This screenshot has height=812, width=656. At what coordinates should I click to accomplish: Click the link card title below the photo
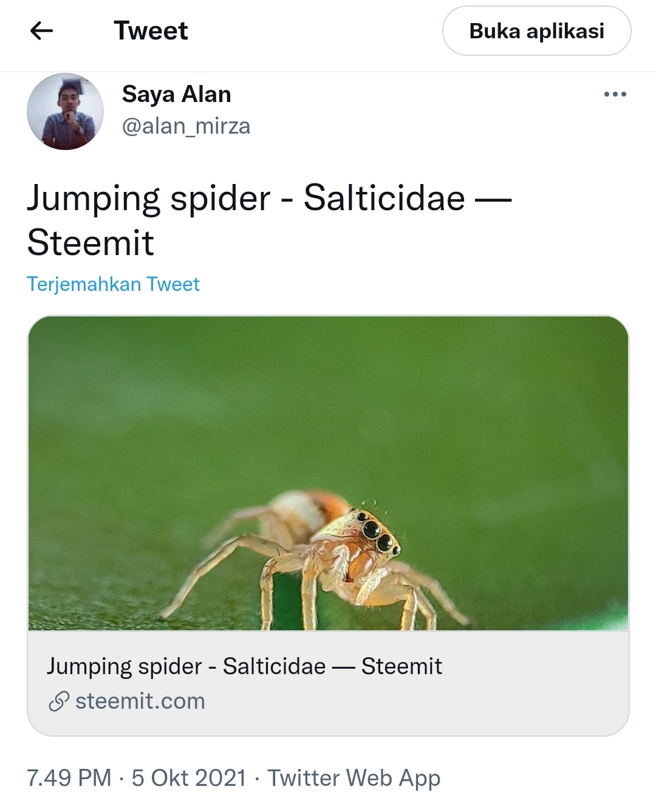(x=244, y=666)
